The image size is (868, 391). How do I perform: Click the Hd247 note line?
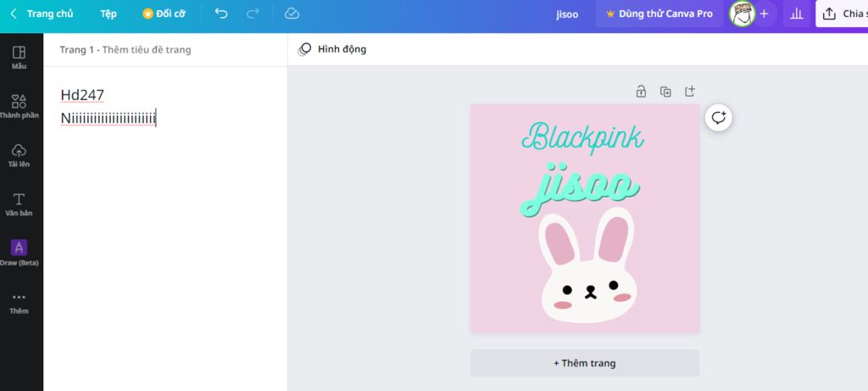(x=82, y=95)
